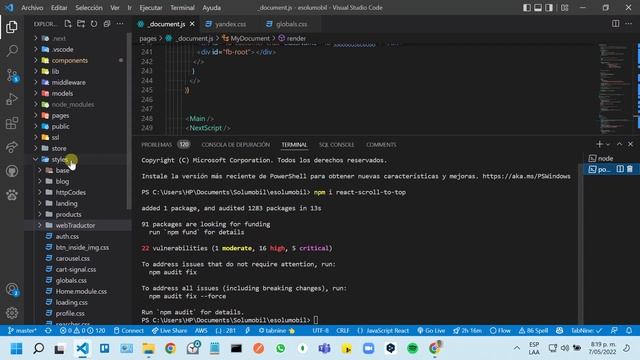Create new file in Explorer
Viewport: 640px width, 360px height.
[x=68, y=24]
